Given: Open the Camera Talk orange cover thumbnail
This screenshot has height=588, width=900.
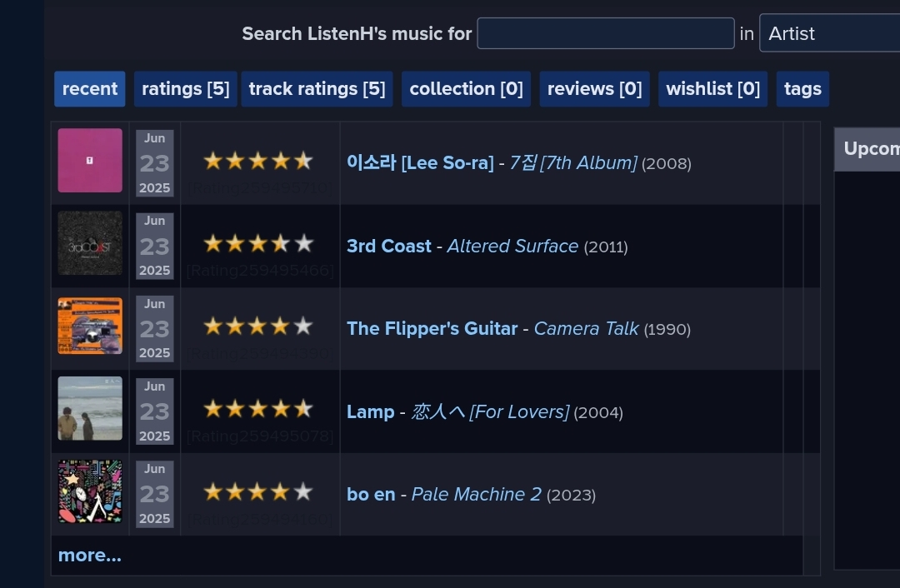Looking at the screenshot, I should [x=90, y=326].
